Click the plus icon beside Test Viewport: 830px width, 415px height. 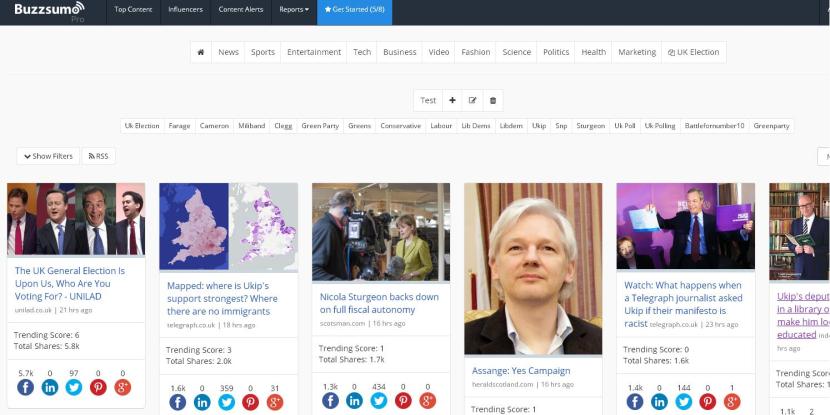point(452,100)
